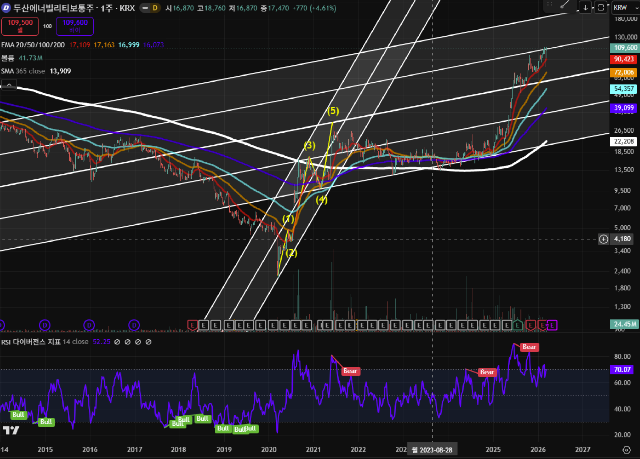Click the dividend D marker above 2017
This screenshot has height=459, width=640.
134,325
